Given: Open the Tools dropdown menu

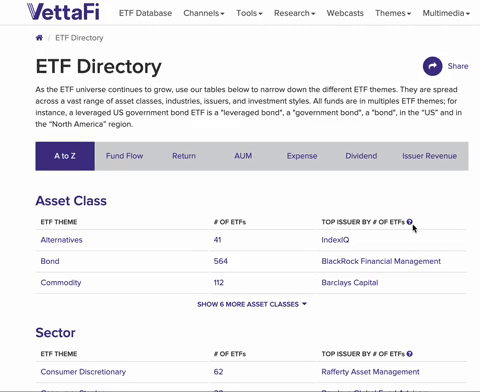Looking at the screenshot, I should [249, 13].
